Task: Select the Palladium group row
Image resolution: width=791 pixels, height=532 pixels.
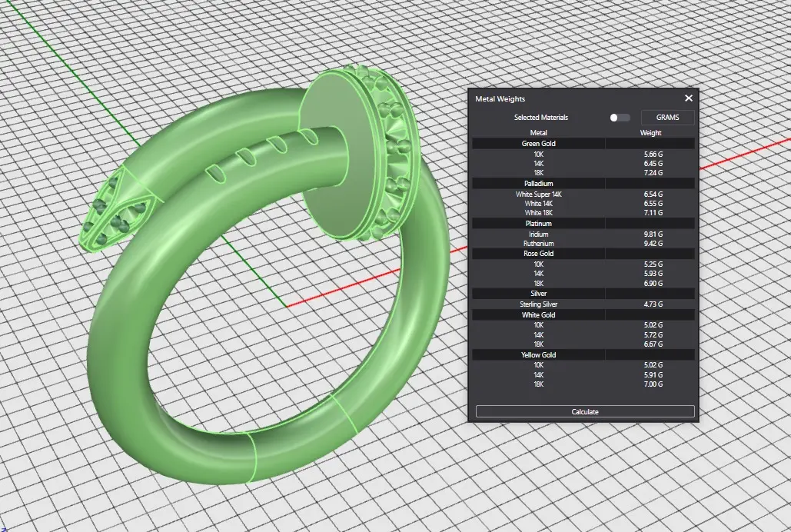Action: [583, 183]
